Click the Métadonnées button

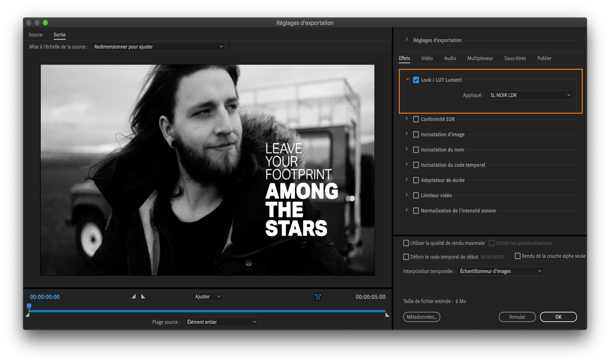(x=422, y=317)
